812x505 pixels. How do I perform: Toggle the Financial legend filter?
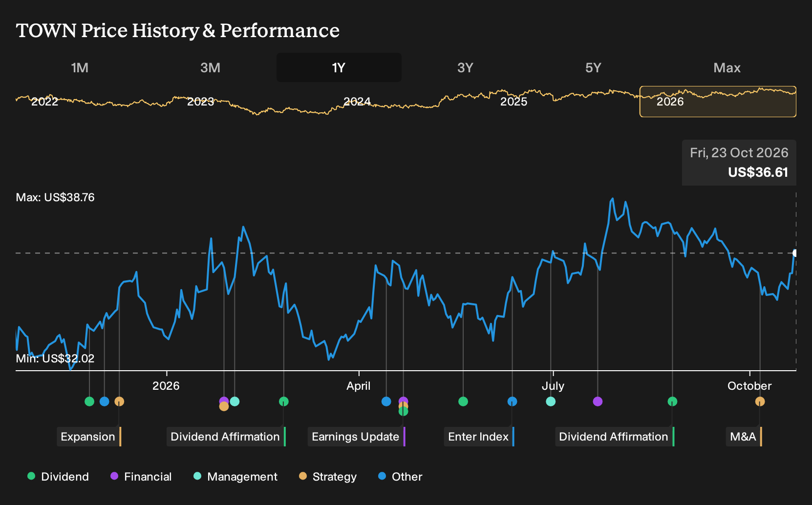141,477
